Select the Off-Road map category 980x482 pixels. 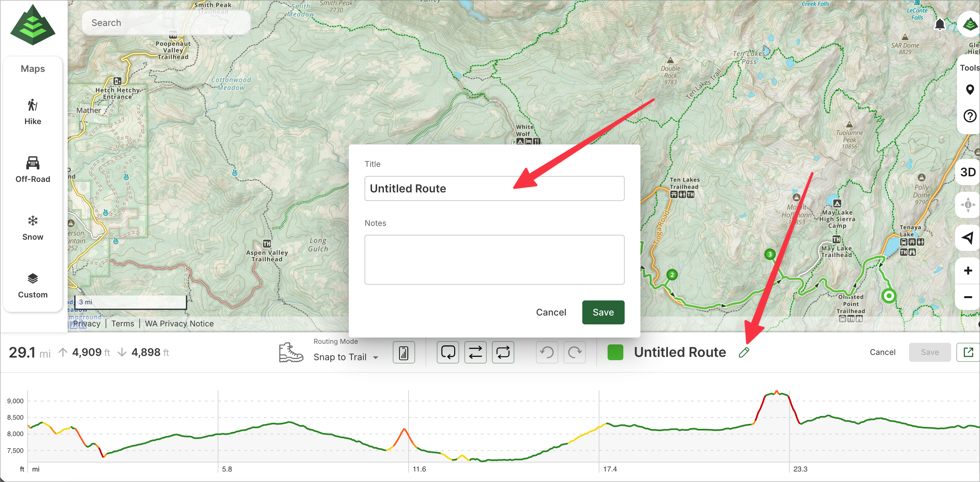[33, 169]
